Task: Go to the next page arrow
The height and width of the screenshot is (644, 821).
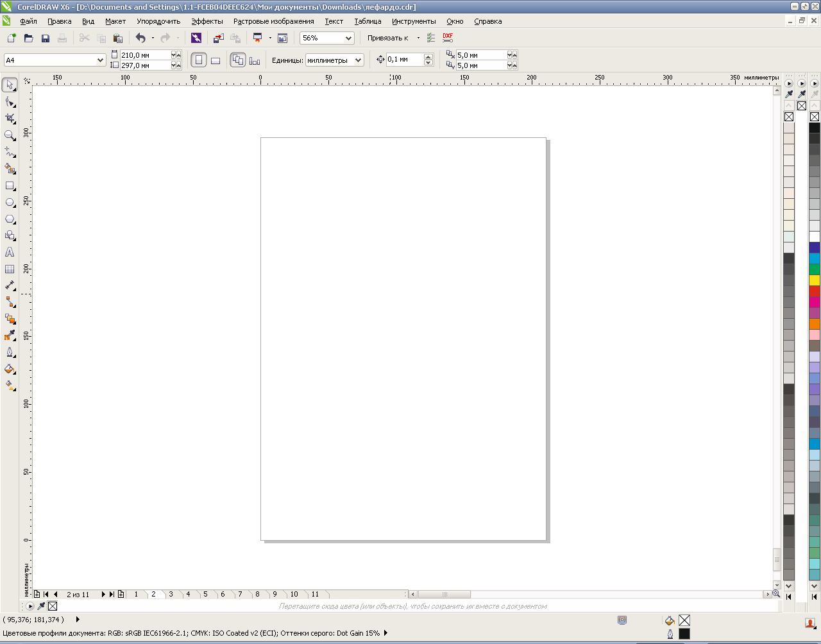Action: tap(103, 595)
